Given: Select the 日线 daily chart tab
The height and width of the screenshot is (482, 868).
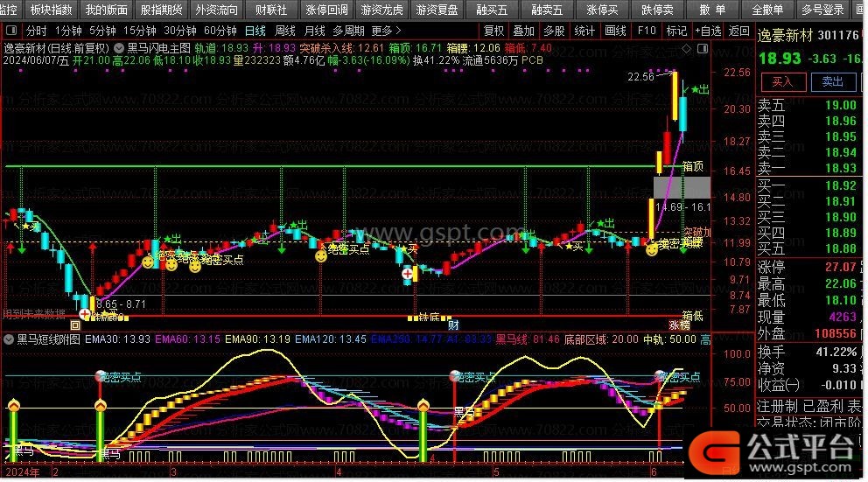Looking at the screenshot, I should pyautogui.click(x=255, y=31).
